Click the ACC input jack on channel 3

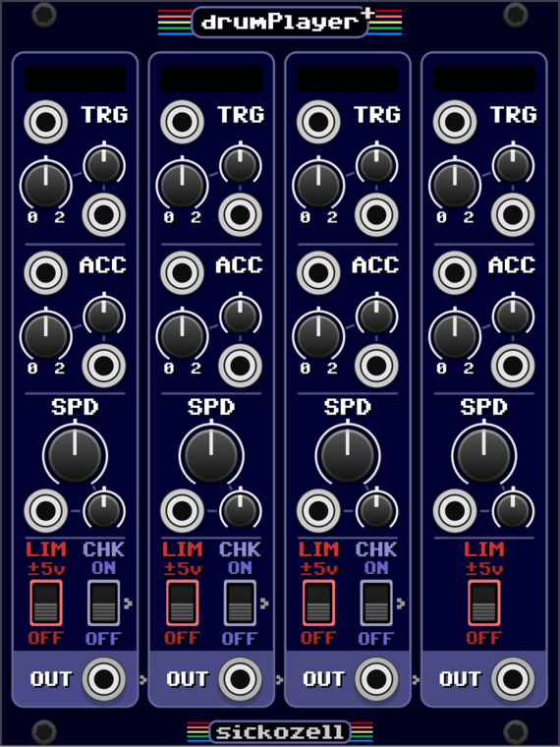[x=318, y=273]
